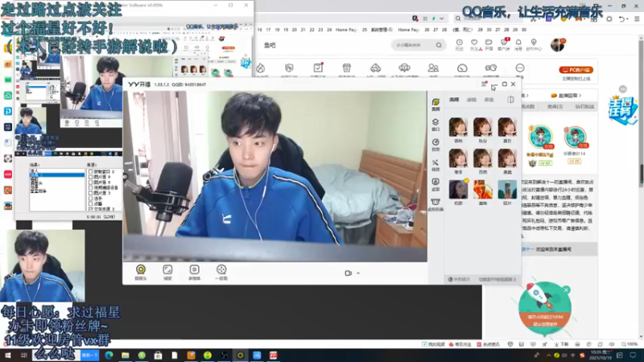Open File Explorer from the taskbar
This screenshot has width=644, height=362.
click(126, 356)
